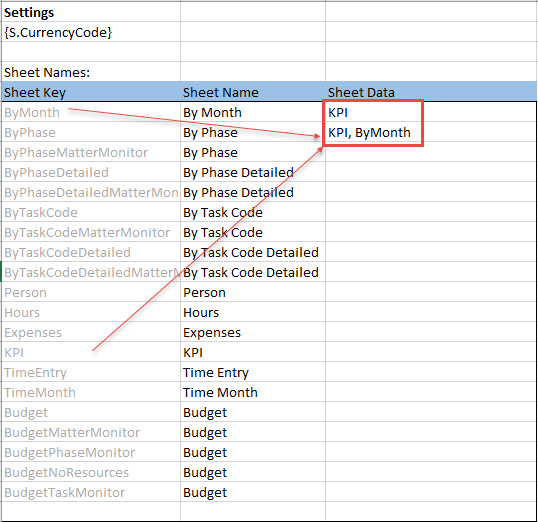Select the Hours sheet name cell

(x=253, y=312)
